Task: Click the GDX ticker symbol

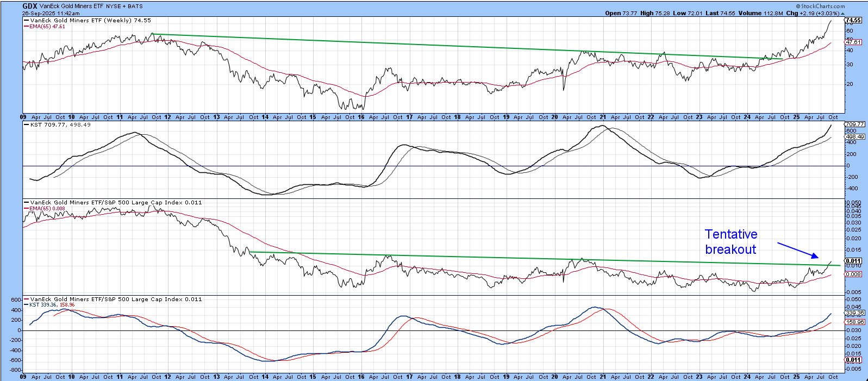Action: (29, 6)
